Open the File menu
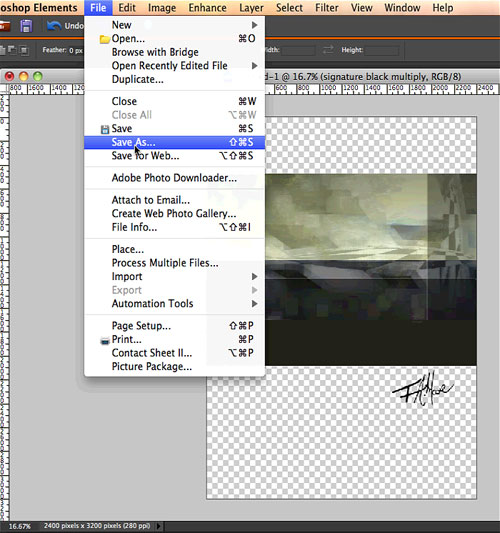 98,7
